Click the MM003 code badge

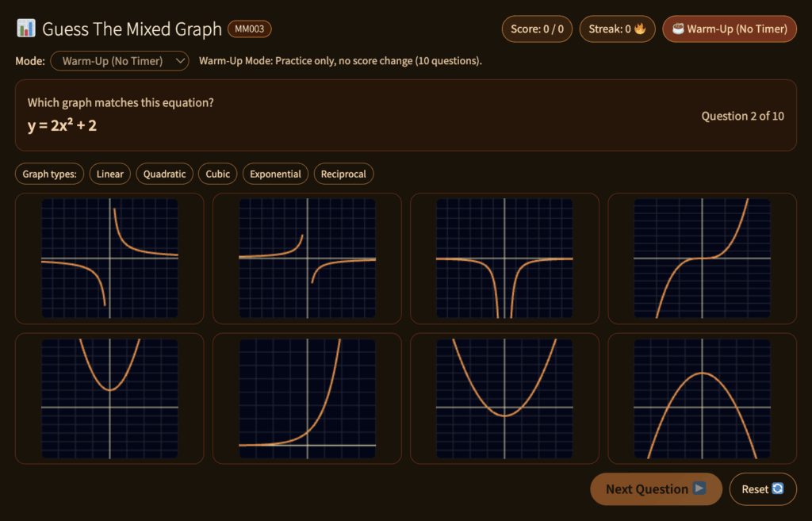250,29
